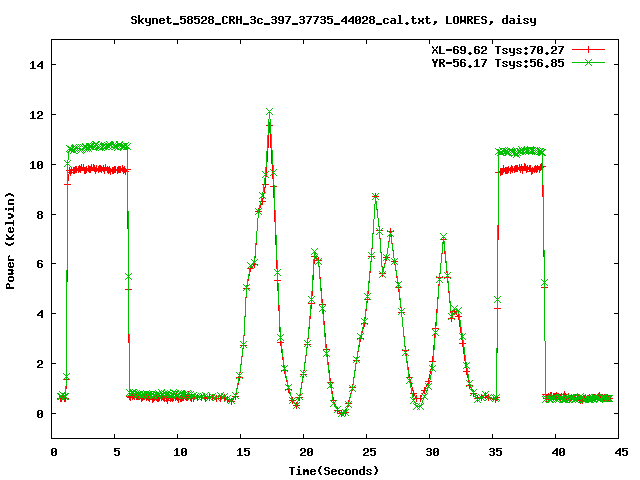The image size is (640, 480).
Task: Click the x-axis tick label 20
Action: 307,452
